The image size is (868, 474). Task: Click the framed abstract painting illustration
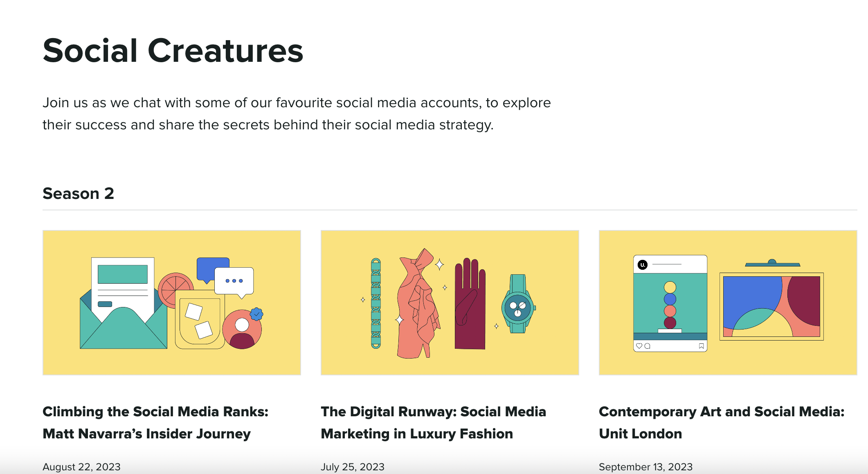(x=771, y=306)
